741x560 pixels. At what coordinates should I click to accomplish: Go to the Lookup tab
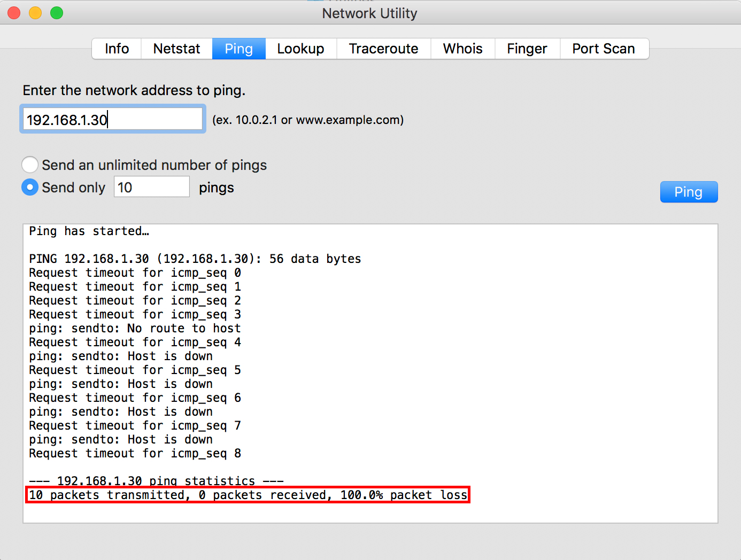coord(300,49)
